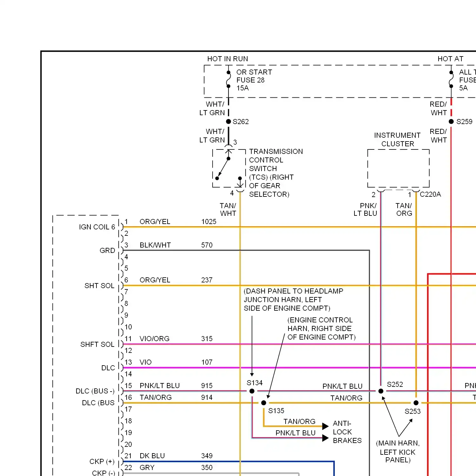Image resolution: width=476 pixels, height=476 pixels.
Task: Select the "DLC (BUS -)" pin label
Action: pyautogui.click(x=95, y=391)
